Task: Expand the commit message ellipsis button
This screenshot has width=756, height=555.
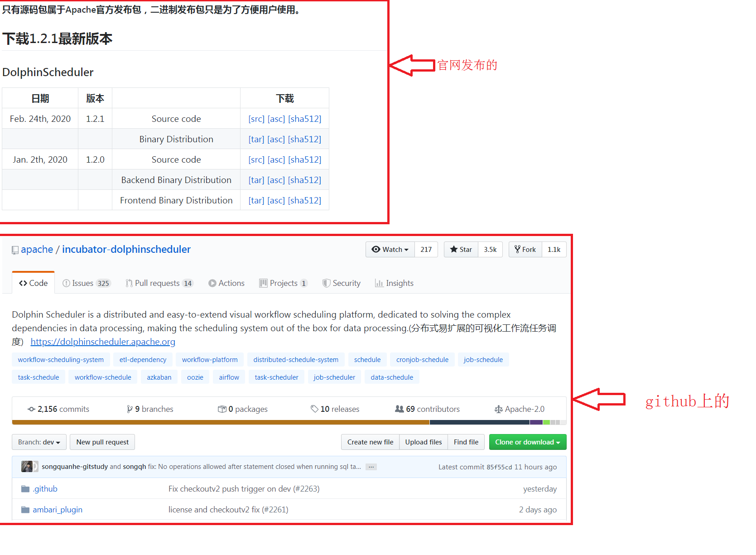Action: coord(371,467)
